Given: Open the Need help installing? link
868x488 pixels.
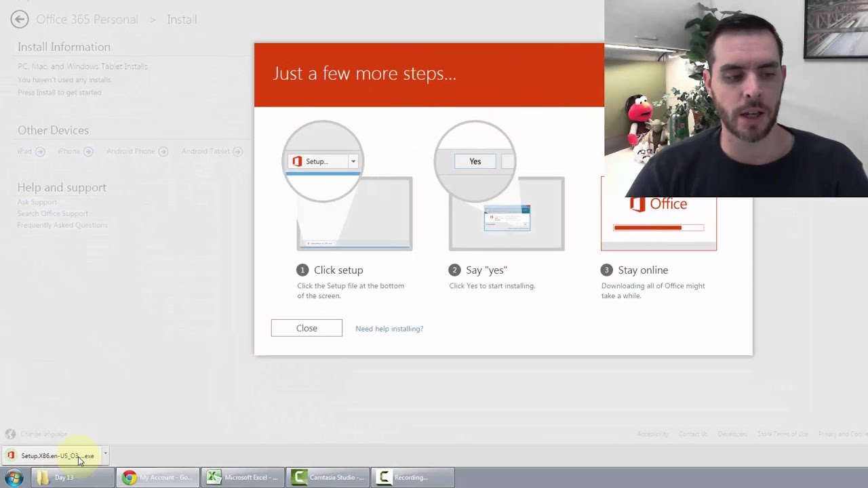Looking at the screenshot, I should pyautogui.click(x=389, y=329).
